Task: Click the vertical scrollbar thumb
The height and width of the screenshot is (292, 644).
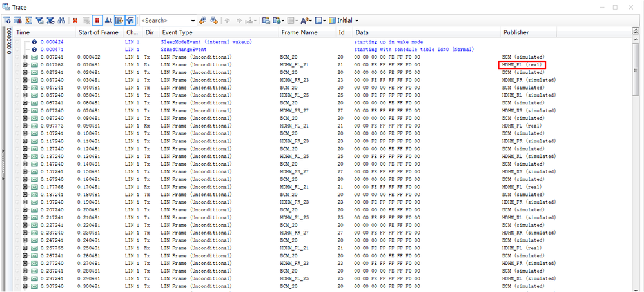Action: (636, 70)
